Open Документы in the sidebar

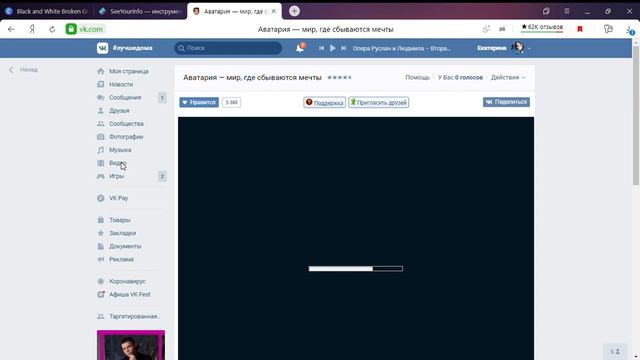point(125,246)
